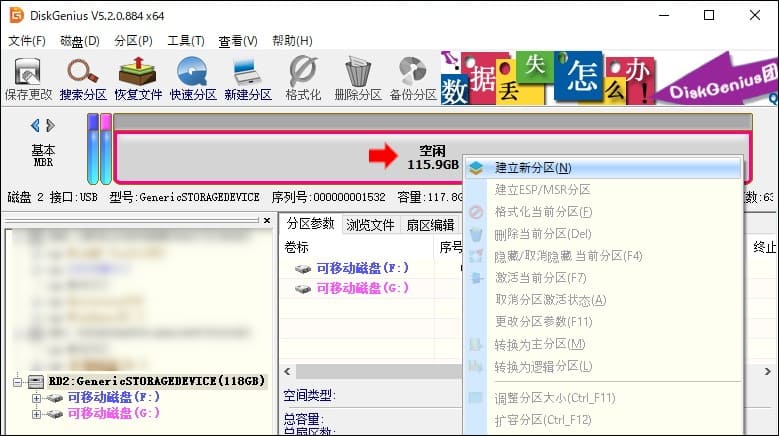The height and width of the screenshot is (436, 779).
Task: Select 可移动磁盘(F:) in the disk tree
Action: coord(114,397)
